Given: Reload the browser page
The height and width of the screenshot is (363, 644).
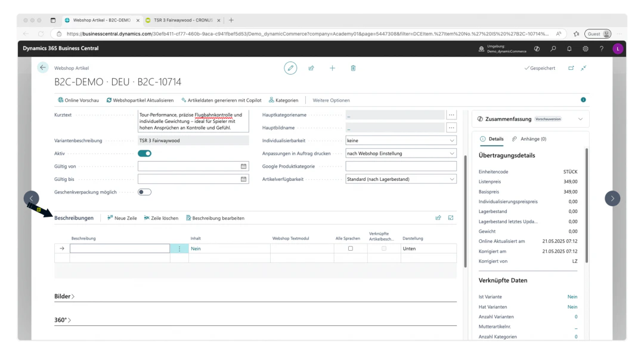Looking at the screenshot, I should click(41, 33).
